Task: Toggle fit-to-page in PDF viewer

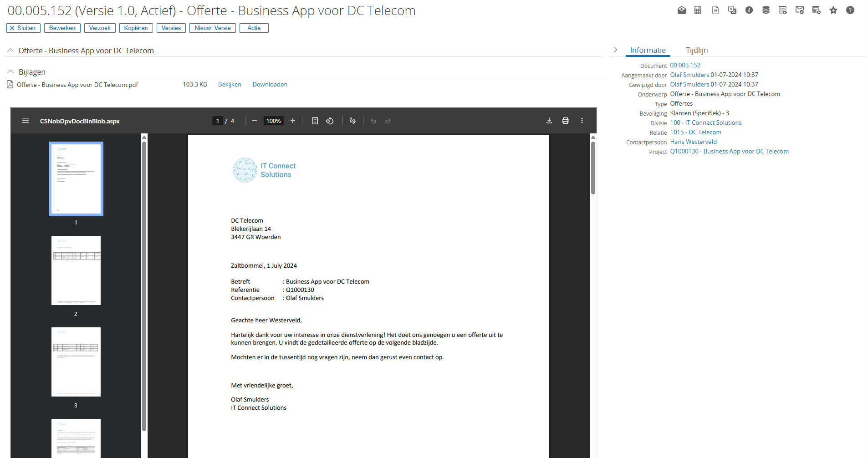Action: [315, 121]
